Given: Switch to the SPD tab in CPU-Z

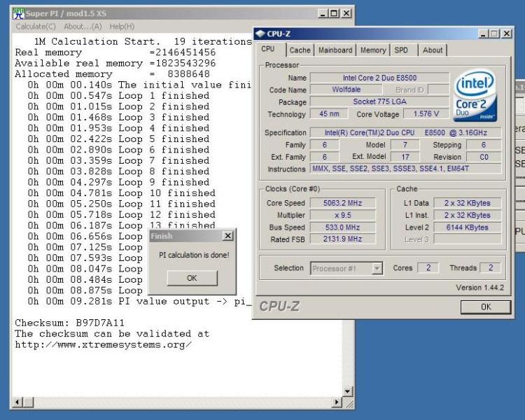Looking at the screenshot, I should click(x=401, y=50).
